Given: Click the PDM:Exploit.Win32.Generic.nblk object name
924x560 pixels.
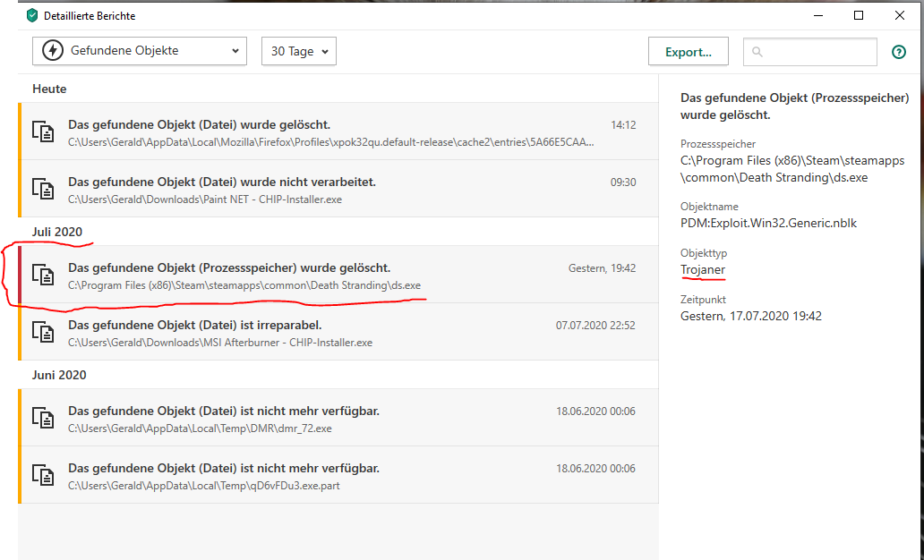Looking at the screenshot, I should [x=768, y=223].
